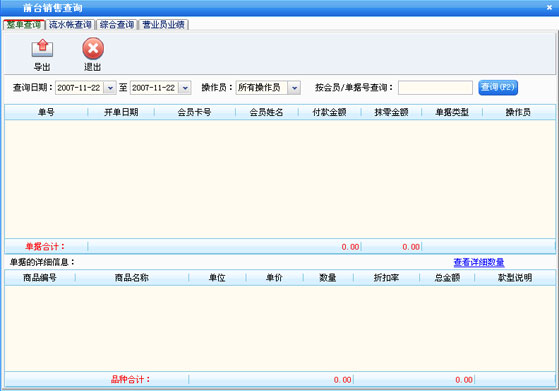
Task: Close the 前台销售查询 window
Action: point(549,7)
